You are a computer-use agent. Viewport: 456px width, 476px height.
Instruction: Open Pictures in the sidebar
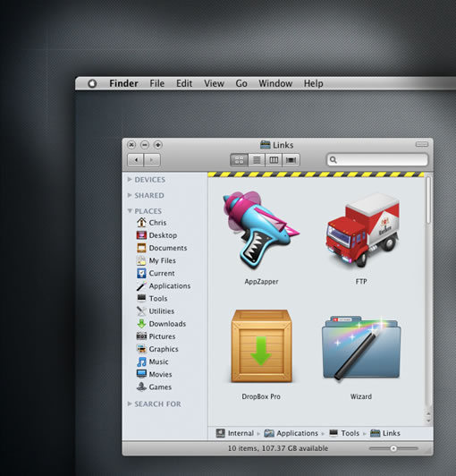tap(156, 336)
